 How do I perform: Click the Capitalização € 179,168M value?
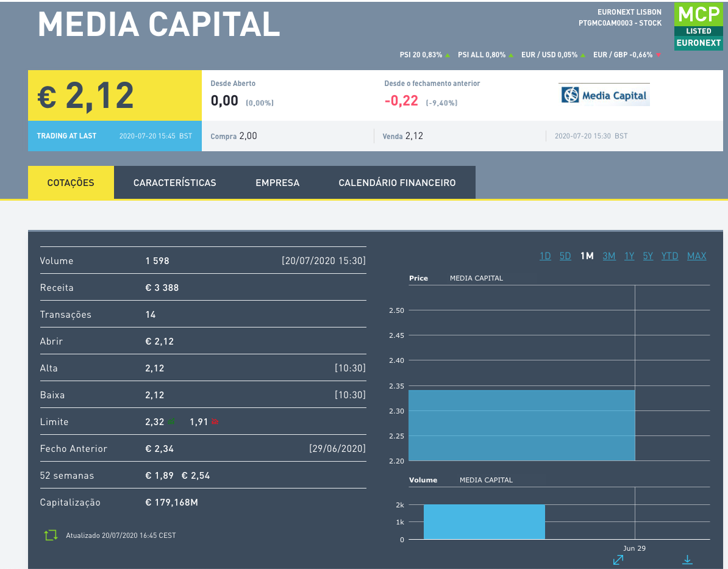(171, 502)
